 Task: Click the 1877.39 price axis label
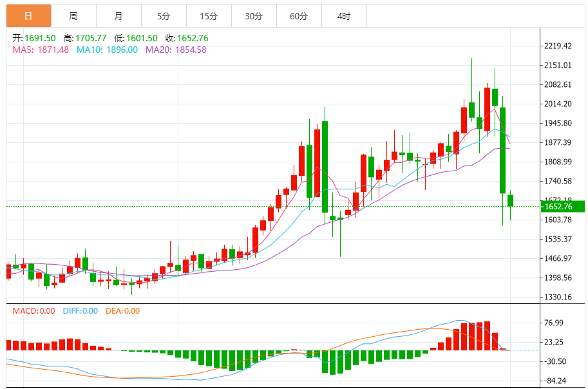[x=558, y=142]
